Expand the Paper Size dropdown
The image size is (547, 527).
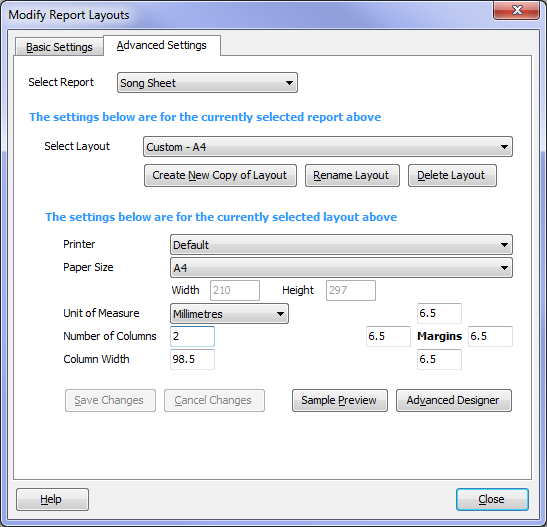point(341,268)
